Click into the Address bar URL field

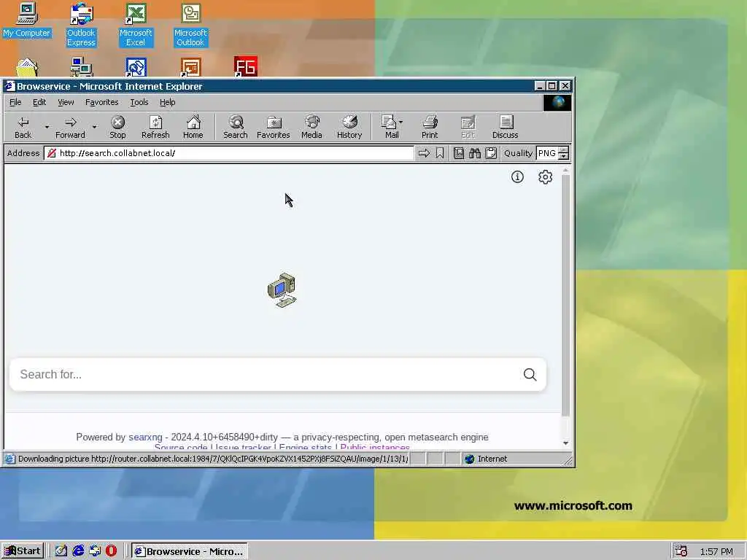pos(229,153)
